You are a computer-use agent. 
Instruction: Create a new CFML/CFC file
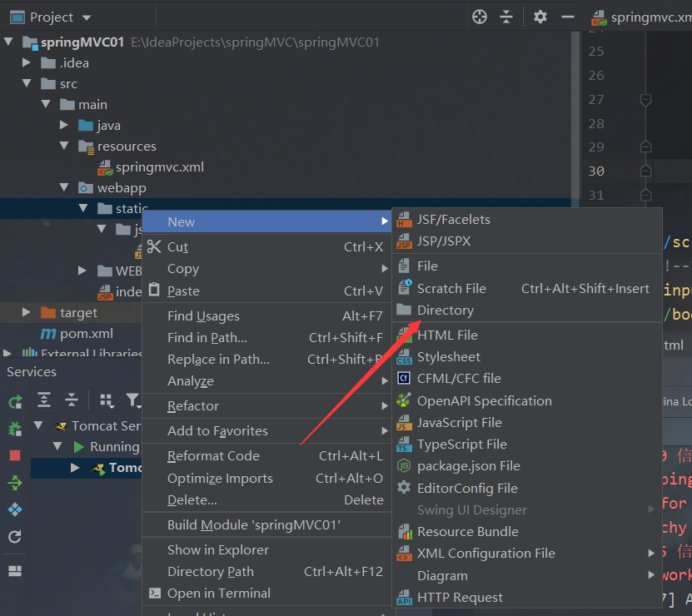click(x=527, y=378)
